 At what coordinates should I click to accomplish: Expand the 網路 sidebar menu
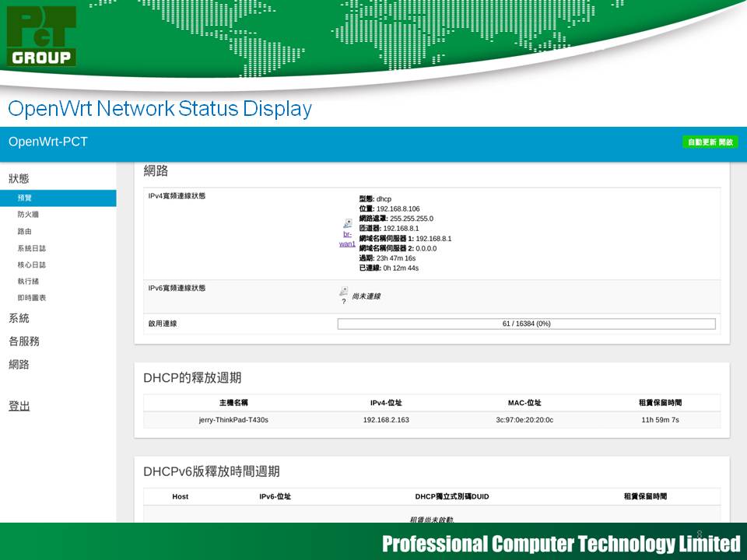coord(19,364)
